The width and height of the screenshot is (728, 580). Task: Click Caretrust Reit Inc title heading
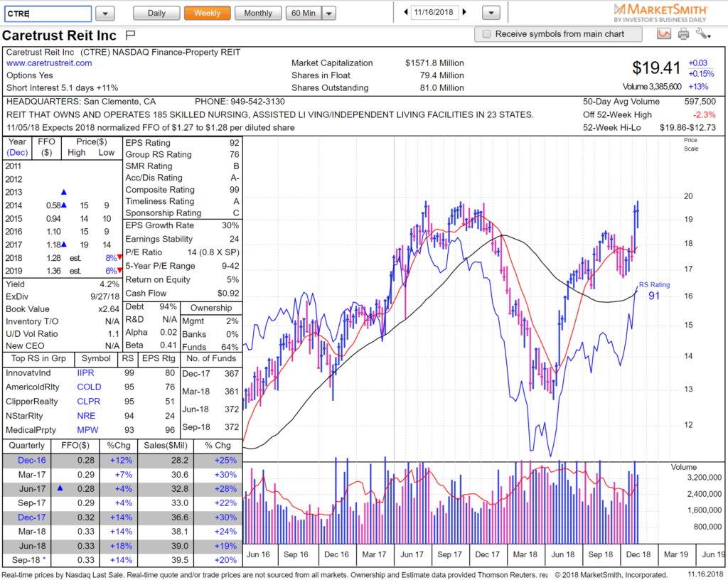(59, 36)
